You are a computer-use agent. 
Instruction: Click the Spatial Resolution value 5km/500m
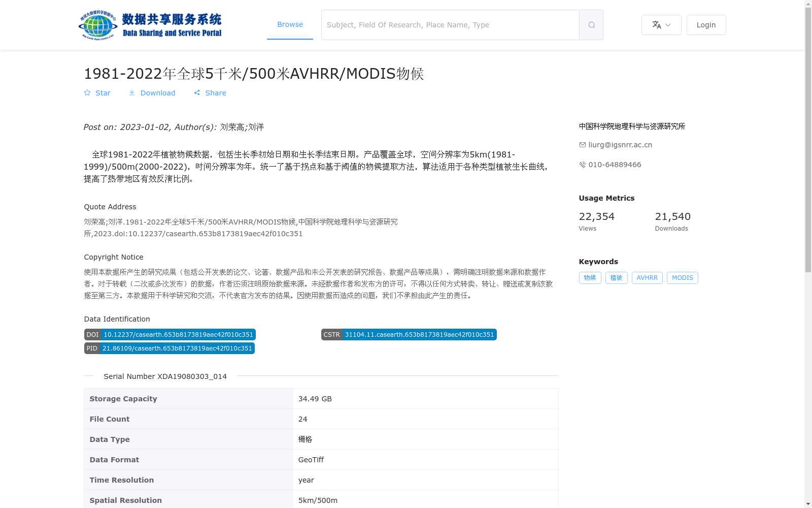click(x=318, y=500)
